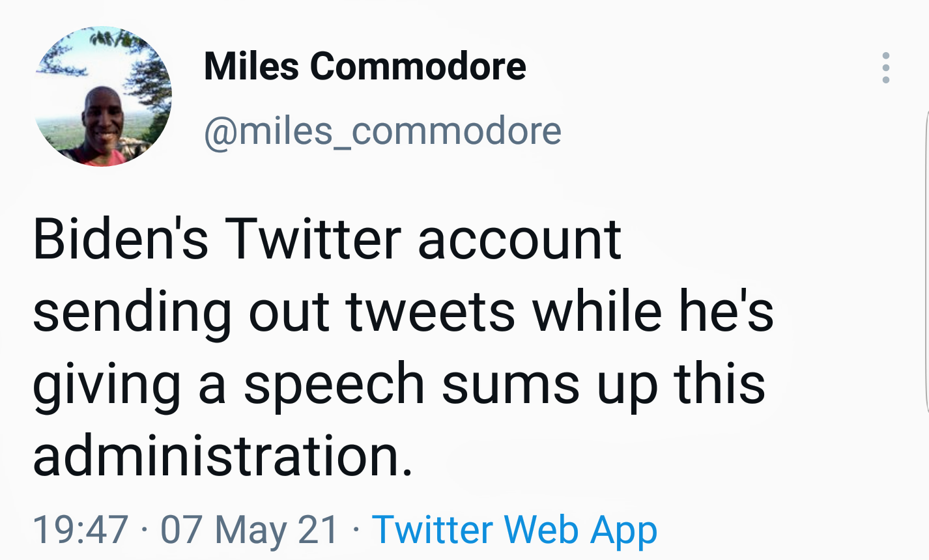Click the word "Biden's" in the tweet

pos(121,239)
